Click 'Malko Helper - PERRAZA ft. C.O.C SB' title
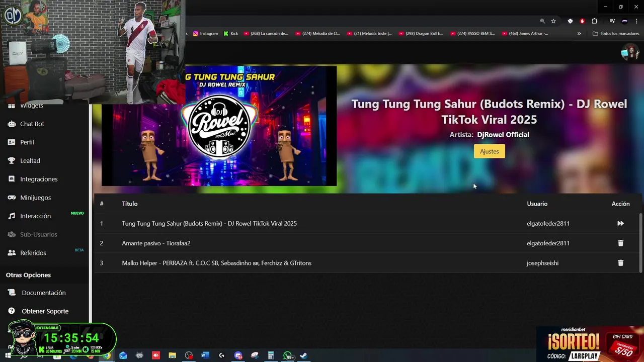This screenshot has height=362, width=644. [216, 263]
